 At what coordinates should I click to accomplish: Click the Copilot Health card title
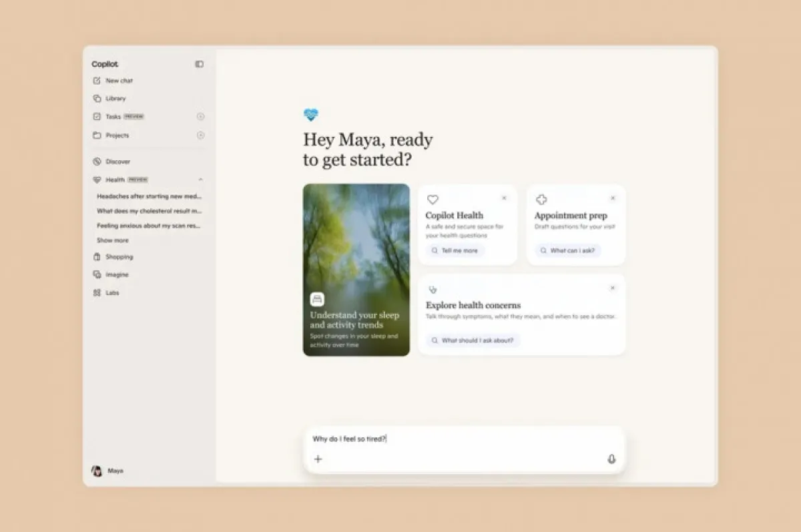[454, 216]
